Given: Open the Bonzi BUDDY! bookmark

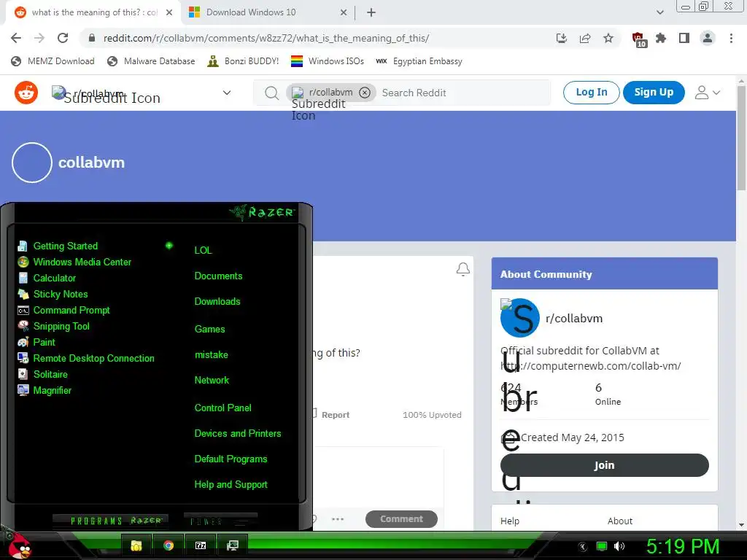Looking at the screenshot, I should point(243,61).
